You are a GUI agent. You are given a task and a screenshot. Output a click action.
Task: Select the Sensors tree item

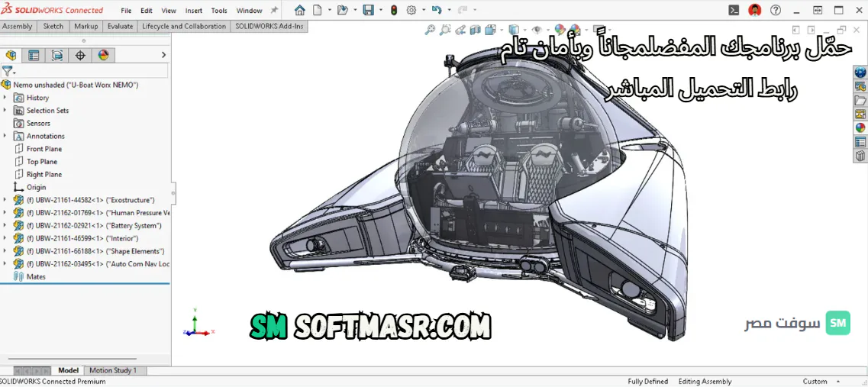(31, 123)
